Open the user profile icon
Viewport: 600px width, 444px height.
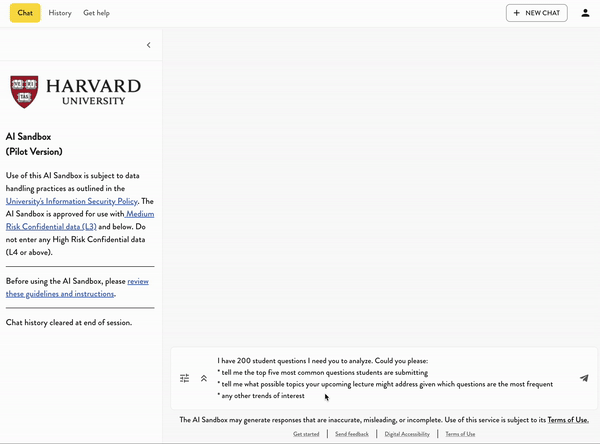click(x=586, y=13)
